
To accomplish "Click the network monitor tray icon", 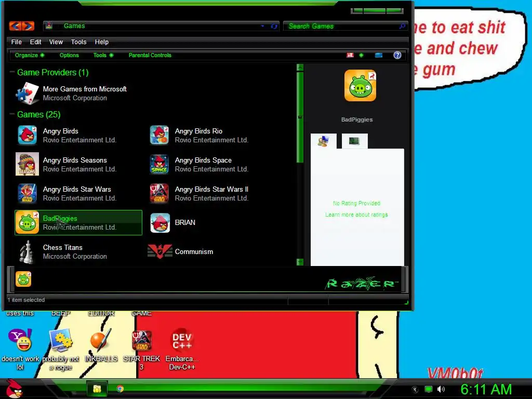I will pyautogui.click(x=429, y=389).
